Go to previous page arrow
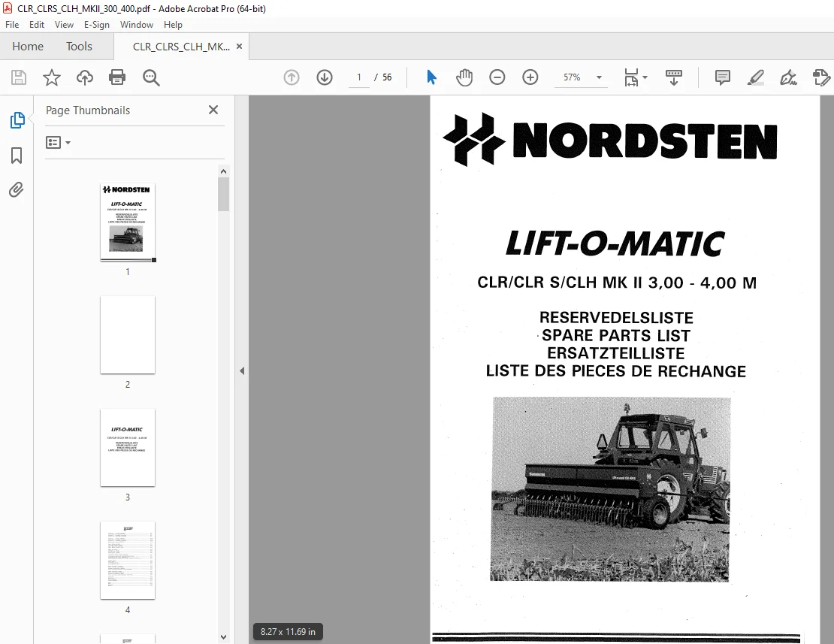Image resolution: width=834 pixels, height=644 pixels. [x=292, y=77]
